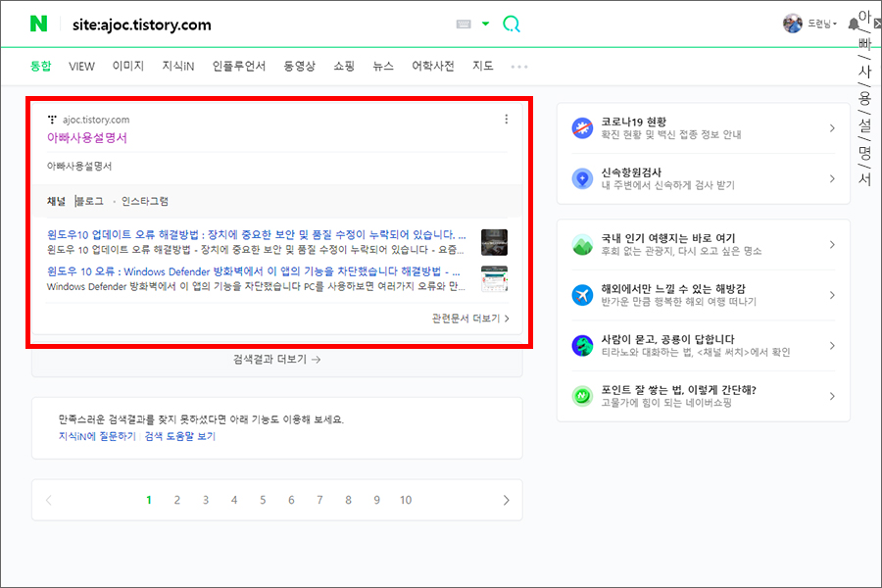Open the Windows Defender 방화벽 article link
This screenshot has height=588, width=882.
(254, 271)
